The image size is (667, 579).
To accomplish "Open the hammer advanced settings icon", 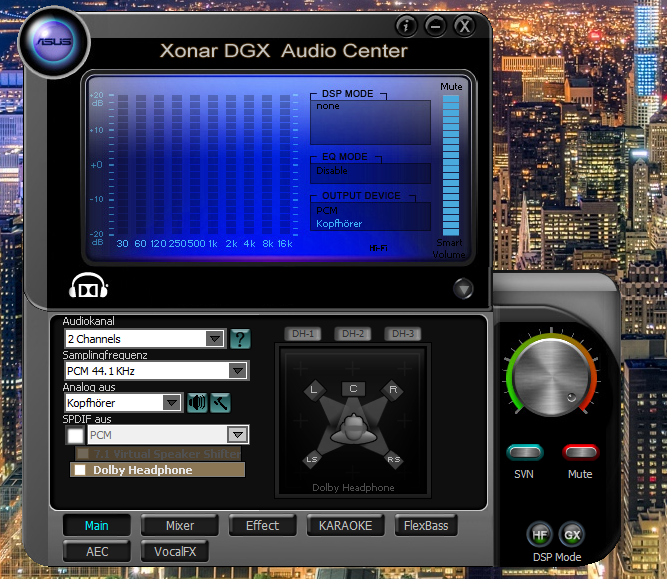I will click(220, 402).
